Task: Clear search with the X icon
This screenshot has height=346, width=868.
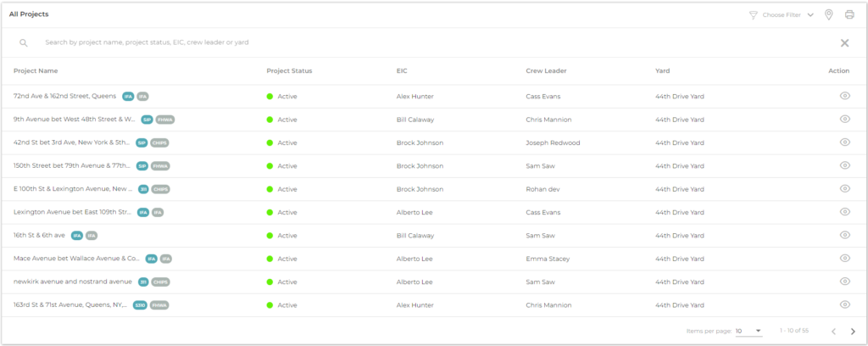Action: pyautogui.click(x=844, y=42)
